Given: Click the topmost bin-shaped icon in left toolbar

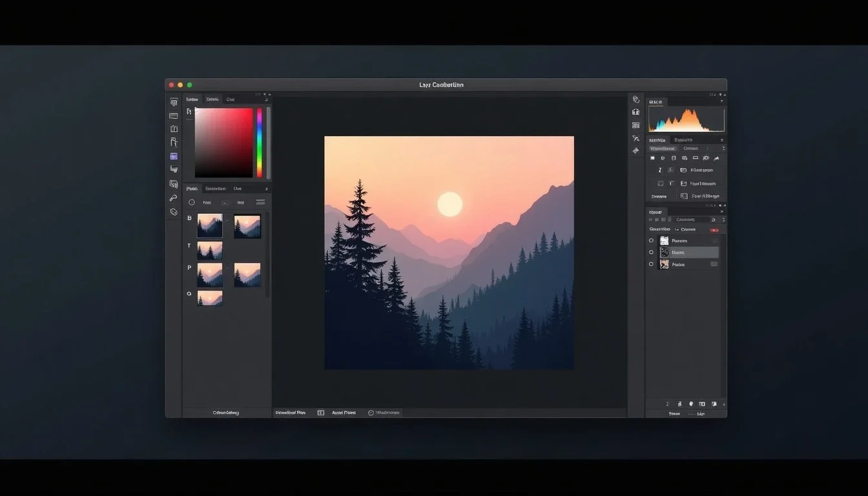Looking at the screenshot, I should [174, 102].
